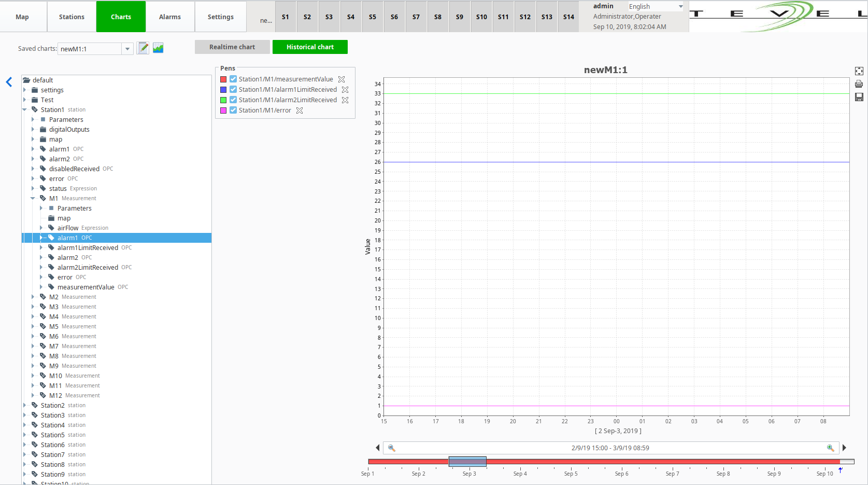Select the S1 station tab
The image size is (868, 485).
pyautogui.click(x=286, y=17)
